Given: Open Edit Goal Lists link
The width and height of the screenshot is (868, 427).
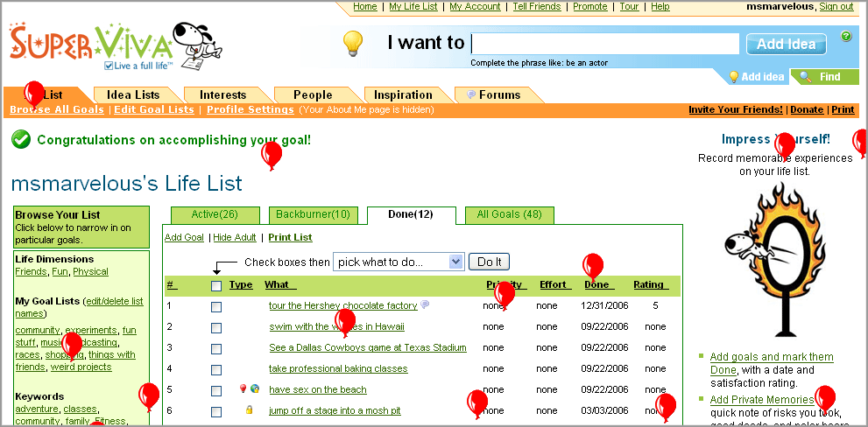Looking at the screenshot, I should 154,109.
